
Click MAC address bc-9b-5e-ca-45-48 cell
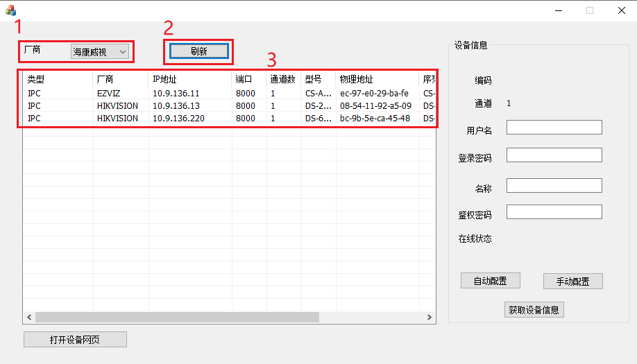[x=375, y=119]
